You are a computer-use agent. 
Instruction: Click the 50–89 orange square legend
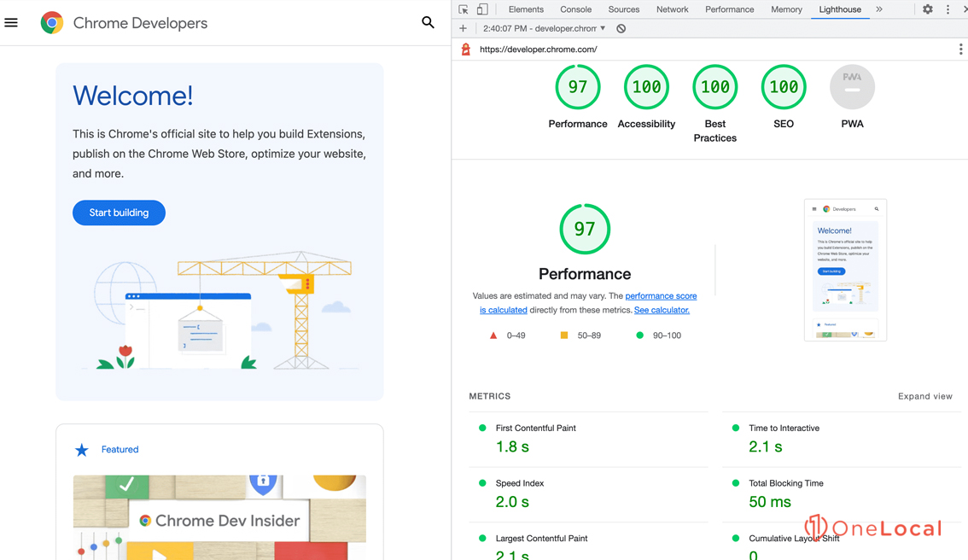[x=580, y=335]
